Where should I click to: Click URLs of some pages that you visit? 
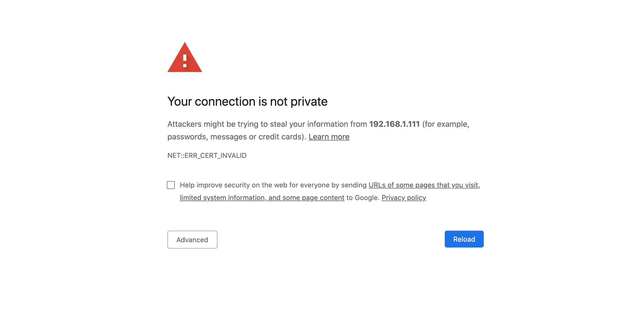click(x=424, y=185)
